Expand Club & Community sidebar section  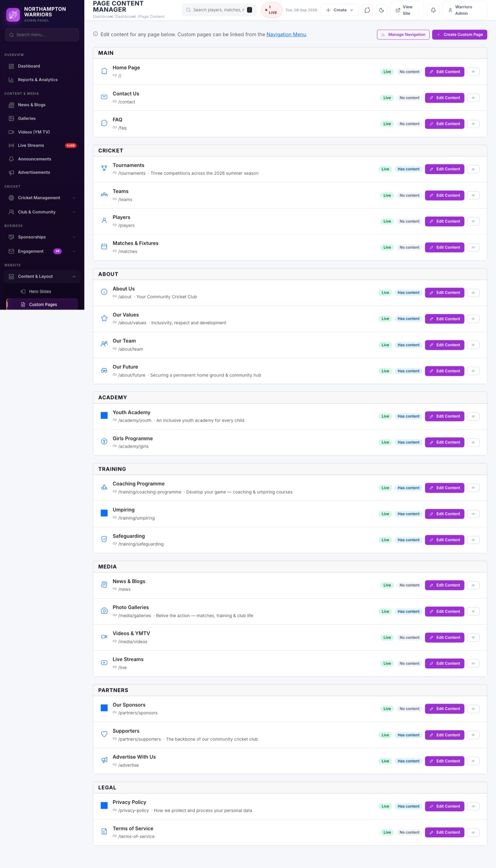coord(42,212)
